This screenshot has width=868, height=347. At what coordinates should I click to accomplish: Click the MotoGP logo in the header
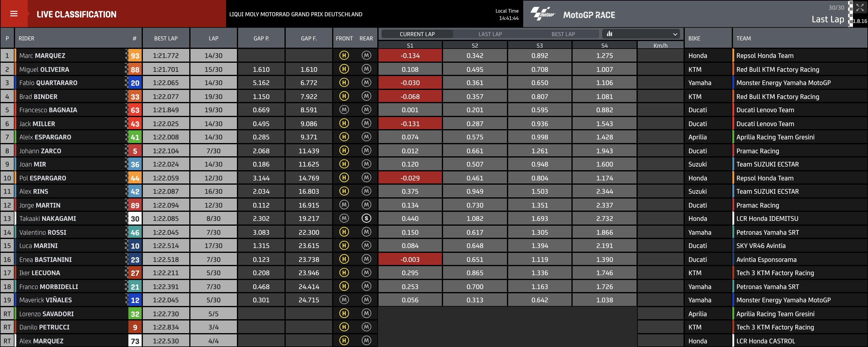(x=542, y=14)
